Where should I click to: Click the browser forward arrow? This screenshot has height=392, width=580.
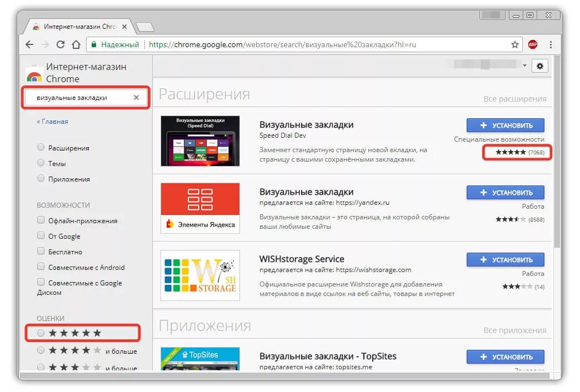45,45
